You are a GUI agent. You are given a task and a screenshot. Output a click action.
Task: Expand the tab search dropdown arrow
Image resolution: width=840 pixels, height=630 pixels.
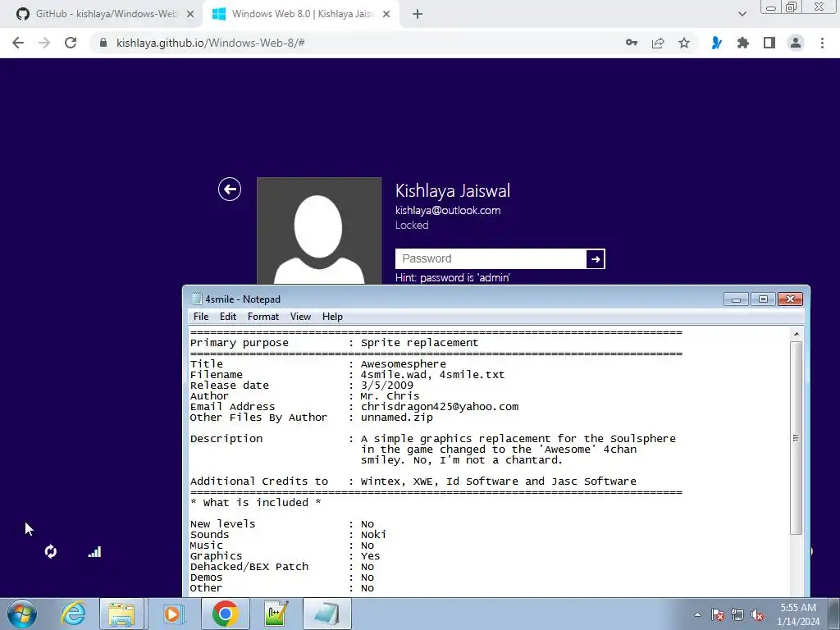point(742,15)
